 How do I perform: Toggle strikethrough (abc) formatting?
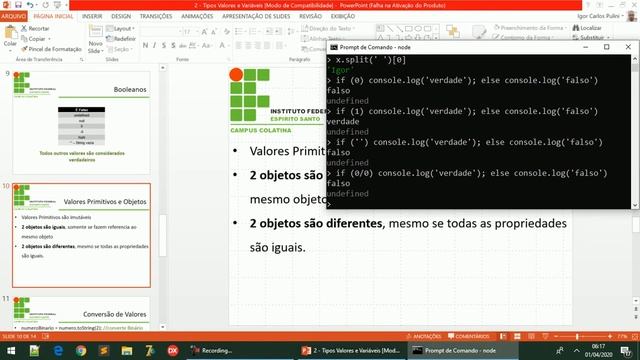[x=182, y=45]
